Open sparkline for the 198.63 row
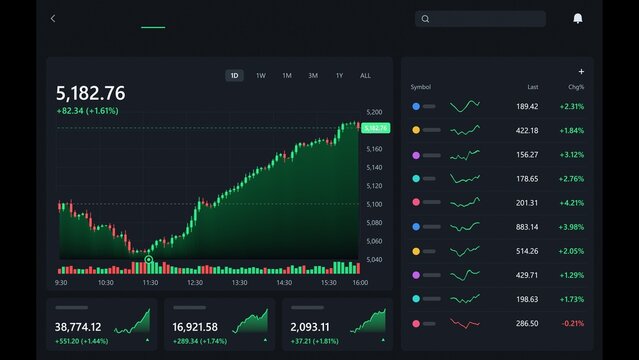This screenshot has height=360, width=639. [465, 299]
